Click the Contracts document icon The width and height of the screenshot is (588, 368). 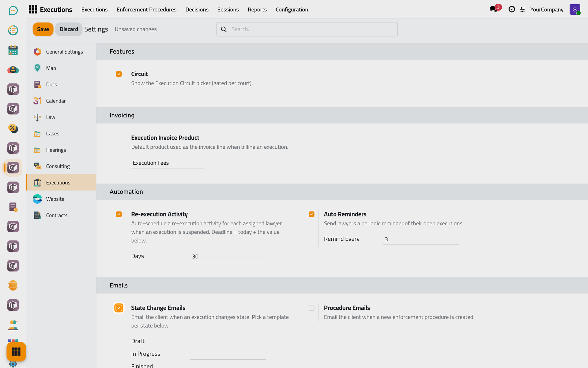37,215
